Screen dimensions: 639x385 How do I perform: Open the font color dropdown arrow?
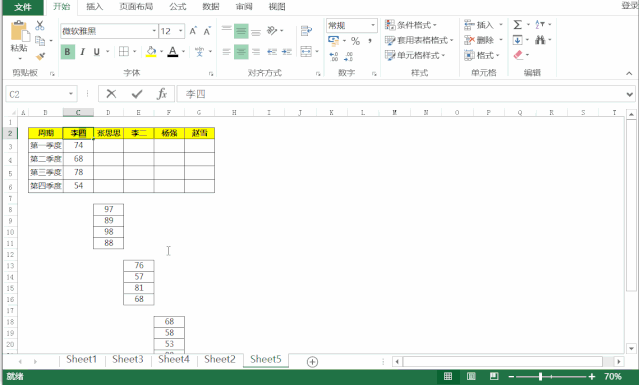tap(183, 52)
